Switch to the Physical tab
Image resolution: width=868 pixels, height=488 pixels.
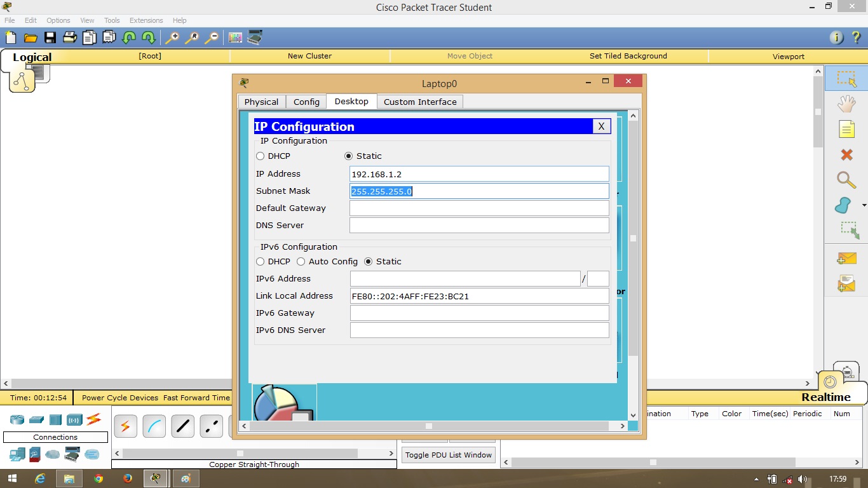tap(261, 102)
